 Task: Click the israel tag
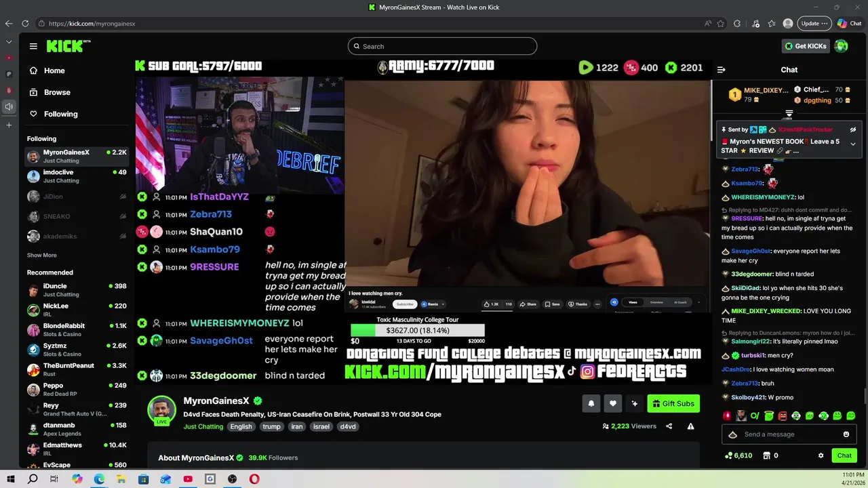tap(321, 426)
